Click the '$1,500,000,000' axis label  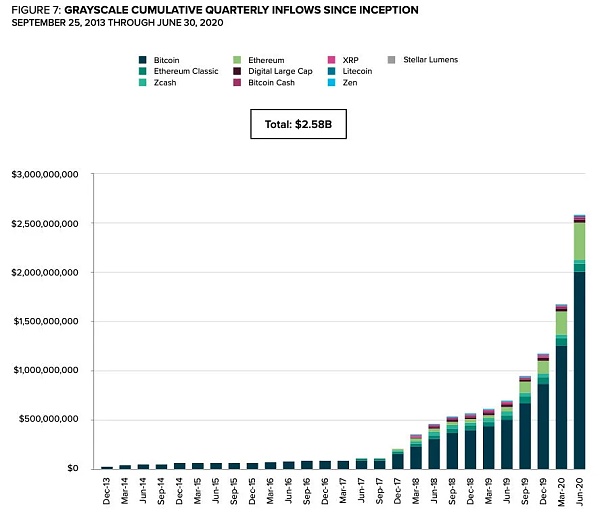tap(46, 321)
